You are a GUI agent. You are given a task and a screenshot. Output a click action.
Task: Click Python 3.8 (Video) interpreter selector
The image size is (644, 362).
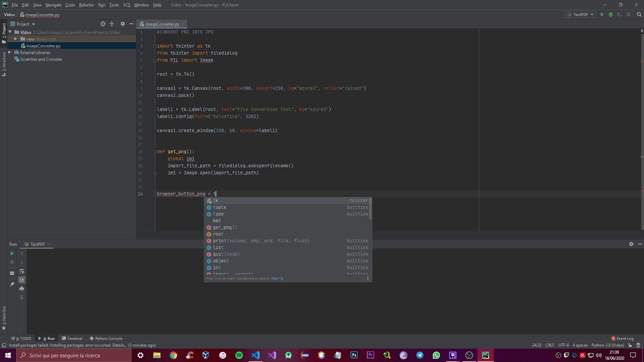(x=609, y=345)
